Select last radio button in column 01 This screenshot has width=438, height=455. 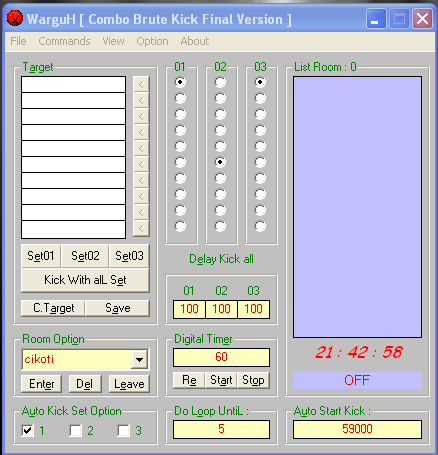tap(180, 226)
